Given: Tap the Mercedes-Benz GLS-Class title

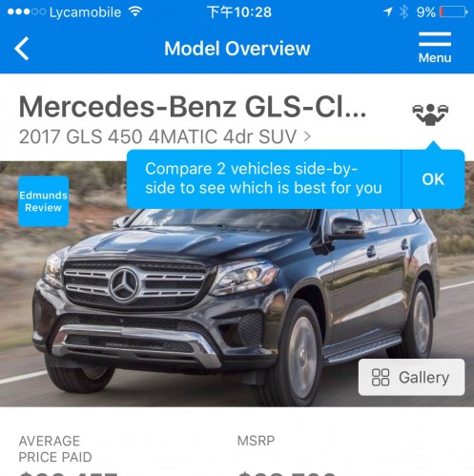Looking at the screenshot, I should 193,107.
